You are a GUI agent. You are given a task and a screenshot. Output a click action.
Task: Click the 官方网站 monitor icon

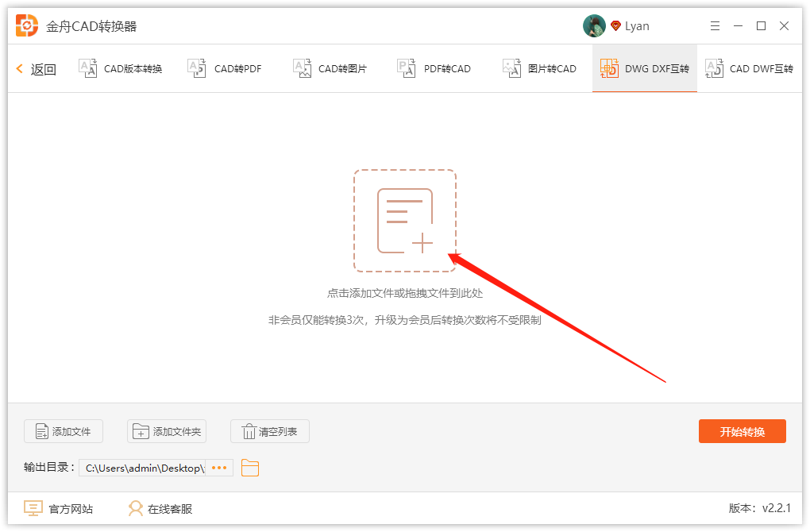coord(32,508)
